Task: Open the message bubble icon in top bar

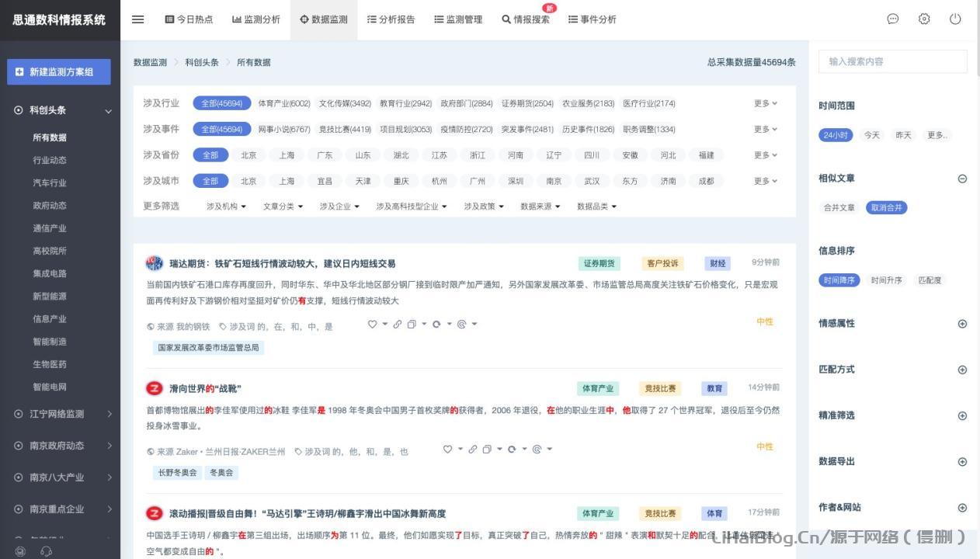Action: point(892,19)
